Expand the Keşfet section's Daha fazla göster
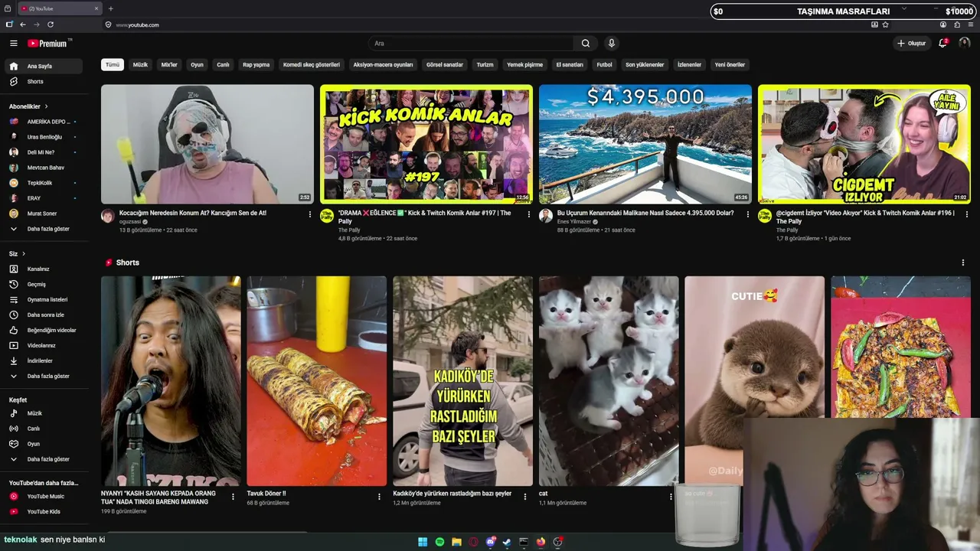Viewport: 980px width, 551px height. (x=45, y=459)
